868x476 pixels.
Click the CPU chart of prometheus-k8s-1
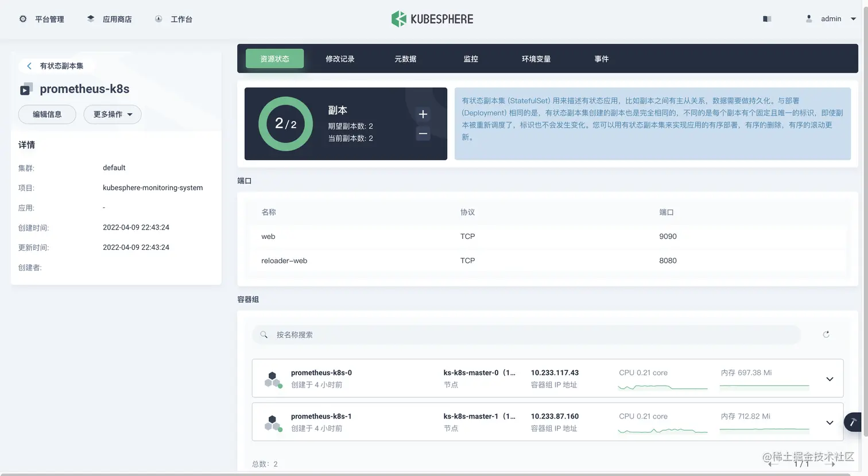click(662, 430)
